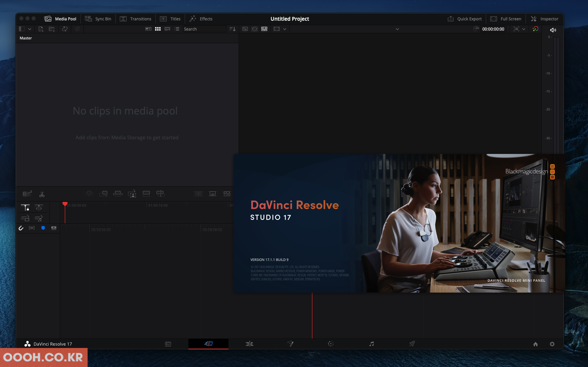Open the Inspector panel
Image resolution: width=588 pixels, height=367 pixels.
coord(545,19)
